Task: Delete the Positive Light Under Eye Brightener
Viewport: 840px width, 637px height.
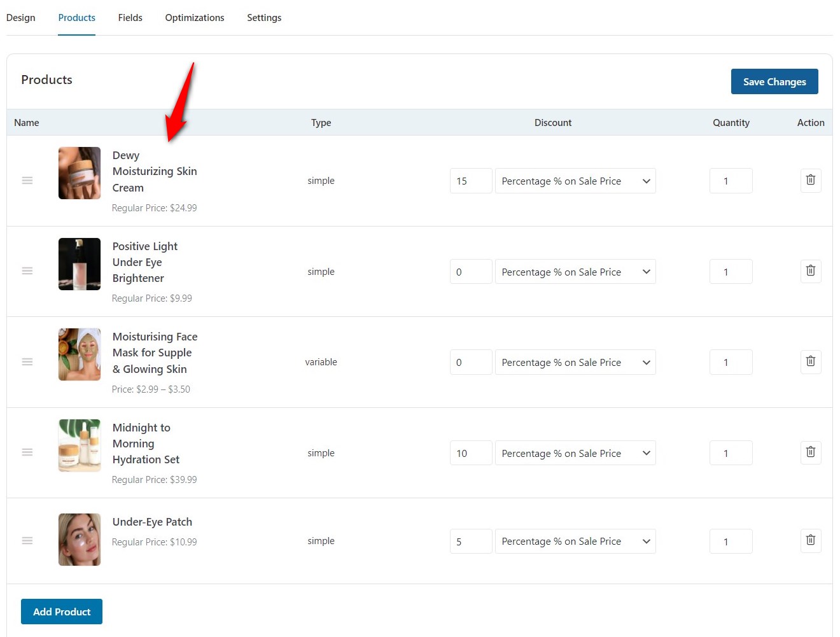Action: (x=811, y=271)
